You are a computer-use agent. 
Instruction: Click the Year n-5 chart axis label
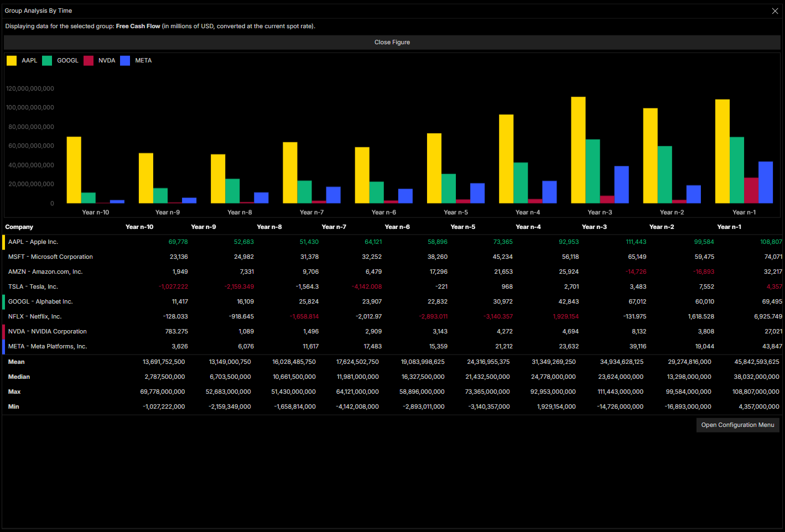(455, 212)
